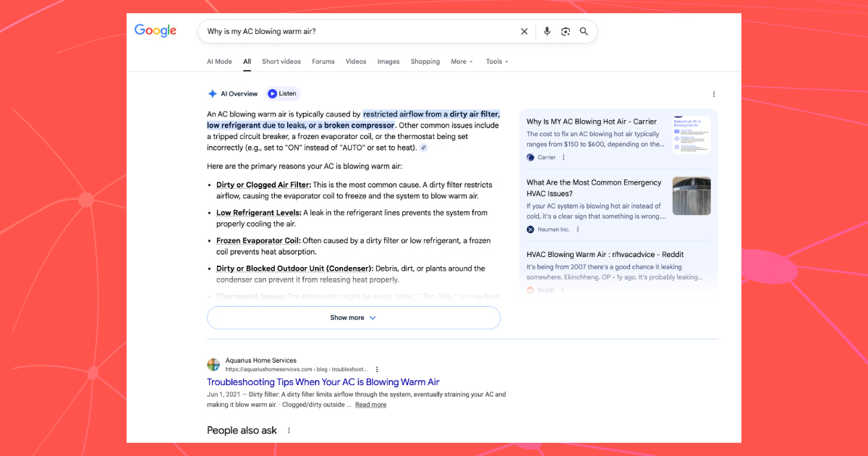Viewport: 868px width, 456px height.
Task: Open the People also ask three-dot menu
Action: pyautogui.click(x=289, y=430)
